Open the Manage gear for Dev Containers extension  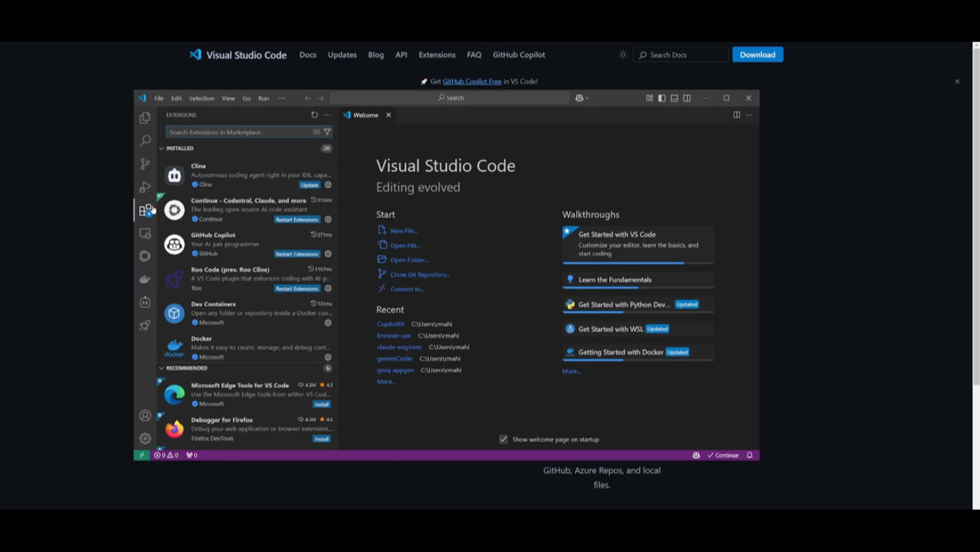click(328, 323)
